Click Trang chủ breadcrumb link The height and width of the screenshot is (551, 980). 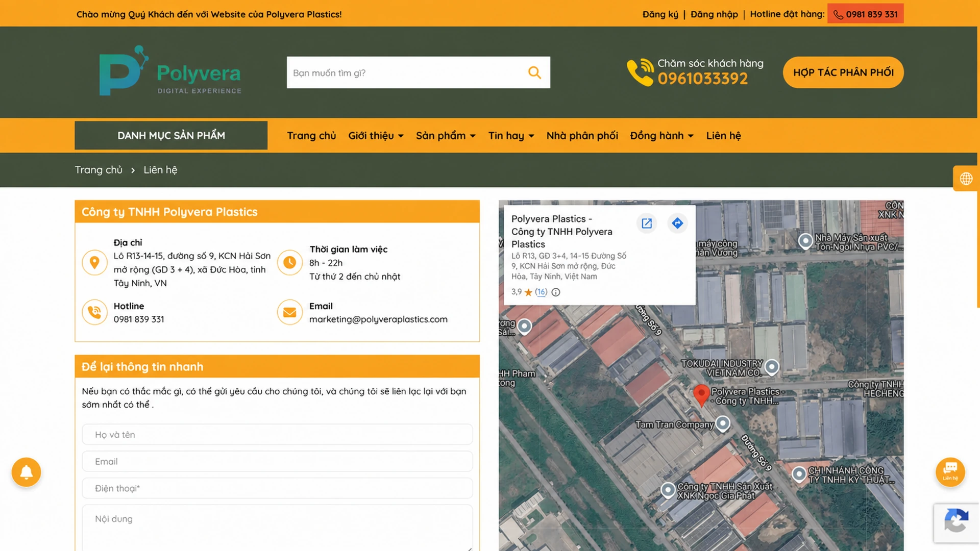[99, 170]
